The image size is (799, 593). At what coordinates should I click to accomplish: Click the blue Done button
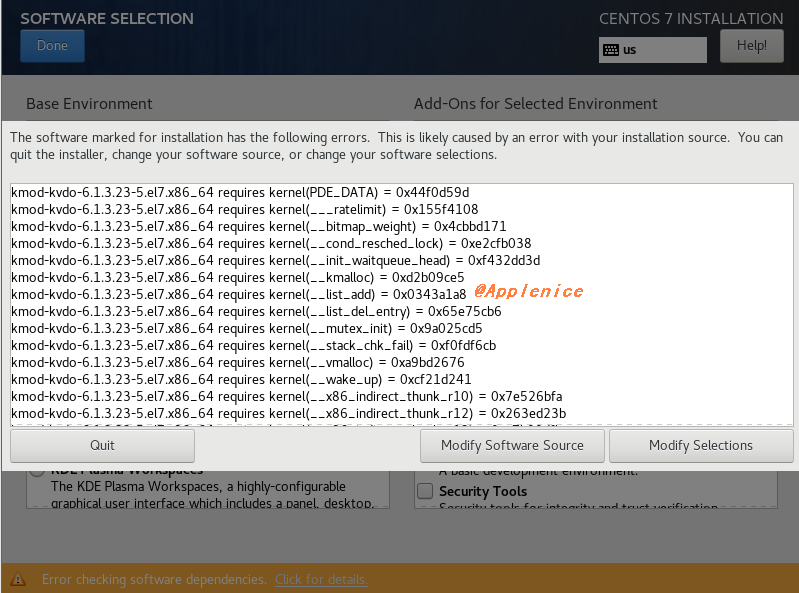[x=52, y=46]
